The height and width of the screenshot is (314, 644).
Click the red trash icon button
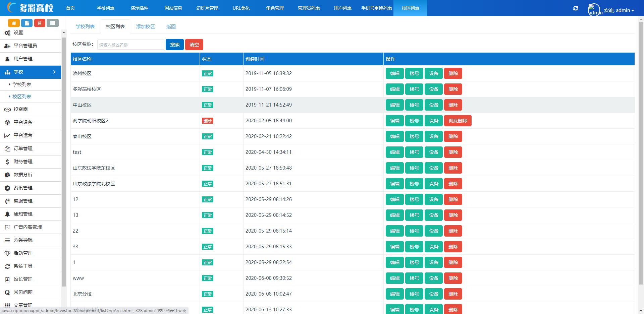[x=40, y=23]
